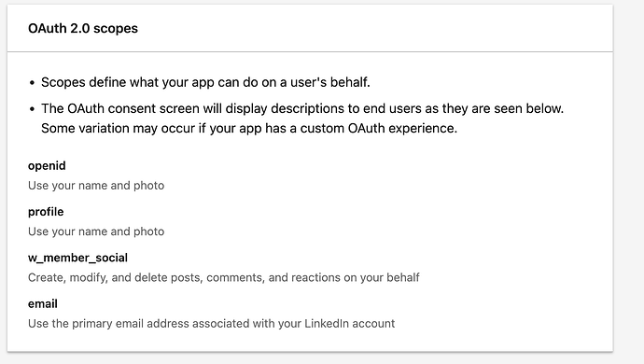Screen dimensions: 644x364
Task: Click 'Use your name and photo' under openid
Action: pyautogui.click(x=96, y=186)
